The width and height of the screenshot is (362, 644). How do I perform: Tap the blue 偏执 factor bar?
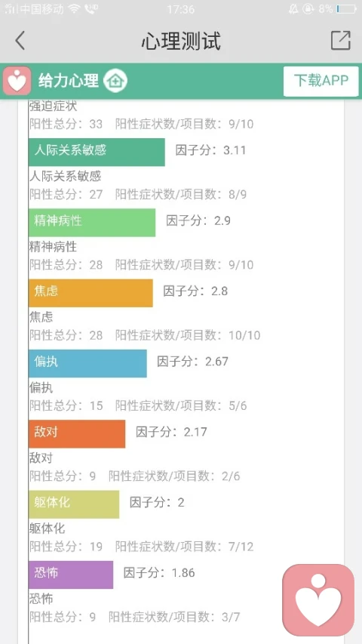pyautogui.click(x=87, y=363)
